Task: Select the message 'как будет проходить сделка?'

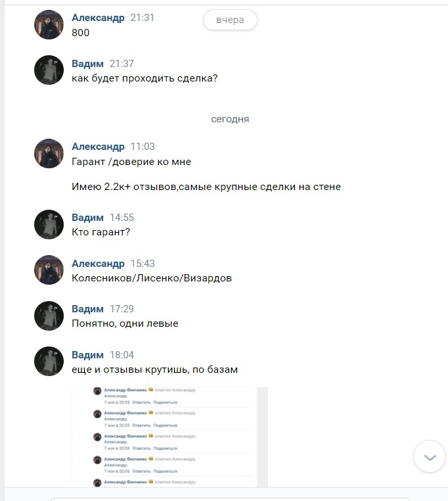Action: (145, 78)
